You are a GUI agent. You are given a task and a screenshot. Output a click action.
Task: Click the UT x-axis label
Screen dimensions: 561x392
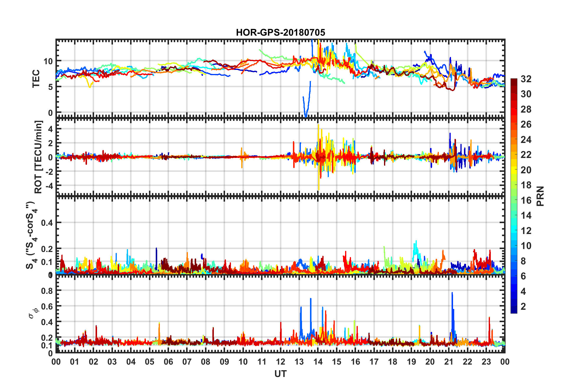click(x=280, y=374)
